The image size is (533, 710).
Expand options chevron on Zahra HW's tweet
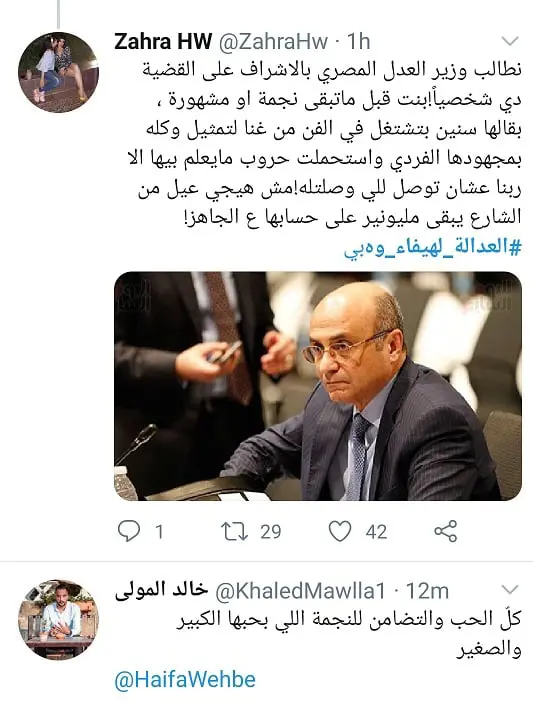click(510, 42)
